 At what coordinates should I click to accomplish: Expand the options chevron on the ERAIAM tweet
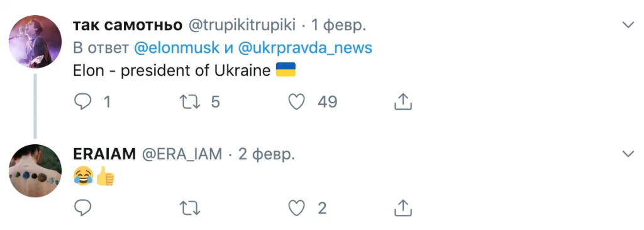point(628,154)
